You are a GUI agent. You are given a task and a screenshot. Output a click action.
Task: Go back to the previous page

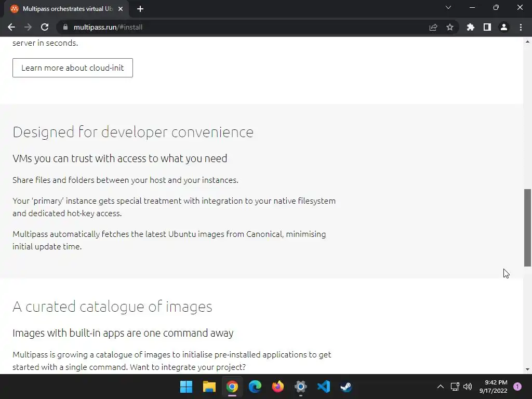tap(11, 27)
